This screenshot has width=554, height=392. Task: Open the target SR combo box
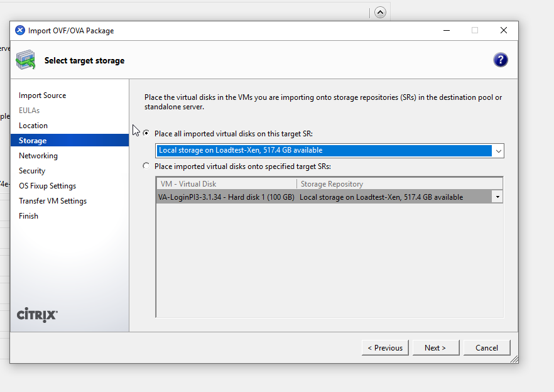pyautogui.click(x=330, y=151)
